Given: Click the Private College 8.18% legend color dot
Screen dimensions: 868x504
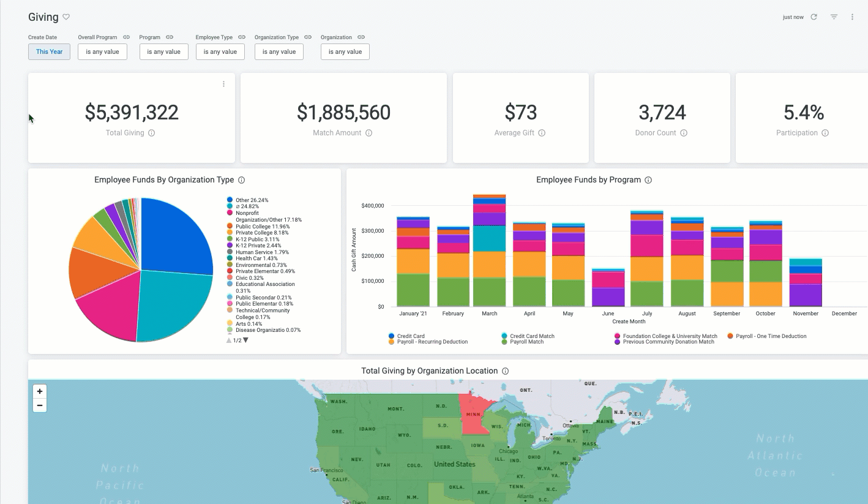Looking at the screenshot, I should coord(230,233).
